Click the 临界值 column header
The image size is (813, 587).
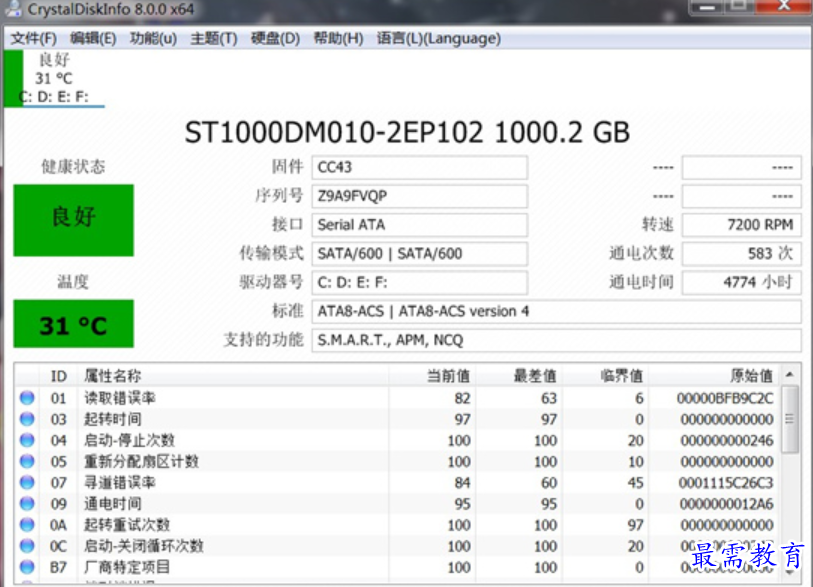[x=605, y=376]
